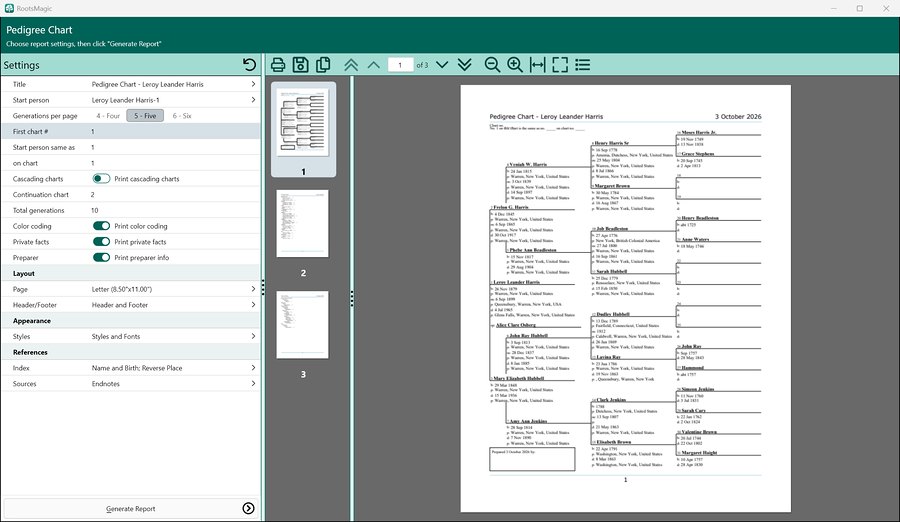This screenshot has height=522, width=900.
Task: Click 'Styles and Fonts' value text
Action: [116, 336]
